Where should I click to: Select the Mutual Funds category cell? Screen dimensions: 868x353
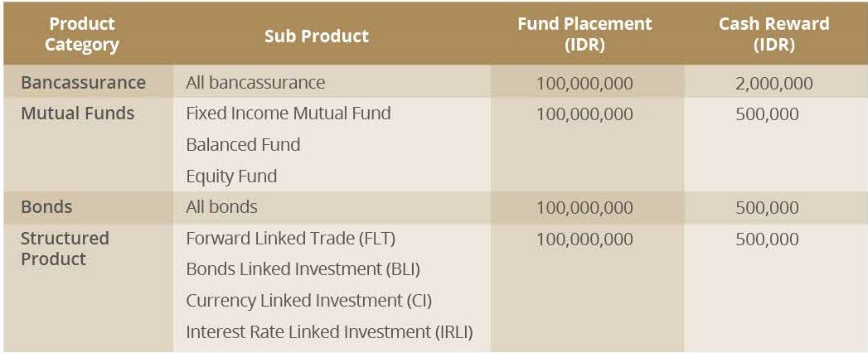pos(77,114)
